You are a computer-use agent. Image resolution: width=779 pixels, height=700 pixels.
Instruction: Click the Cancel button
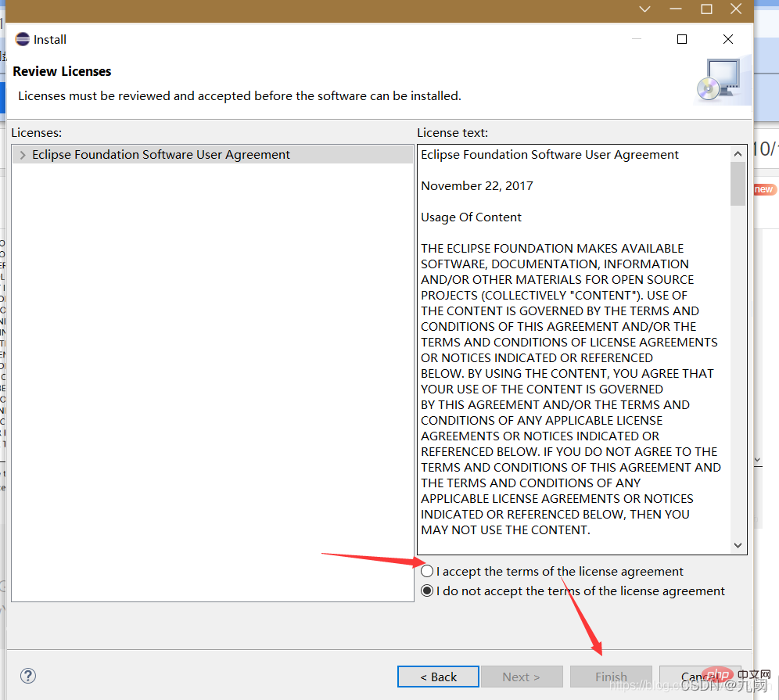700,677
